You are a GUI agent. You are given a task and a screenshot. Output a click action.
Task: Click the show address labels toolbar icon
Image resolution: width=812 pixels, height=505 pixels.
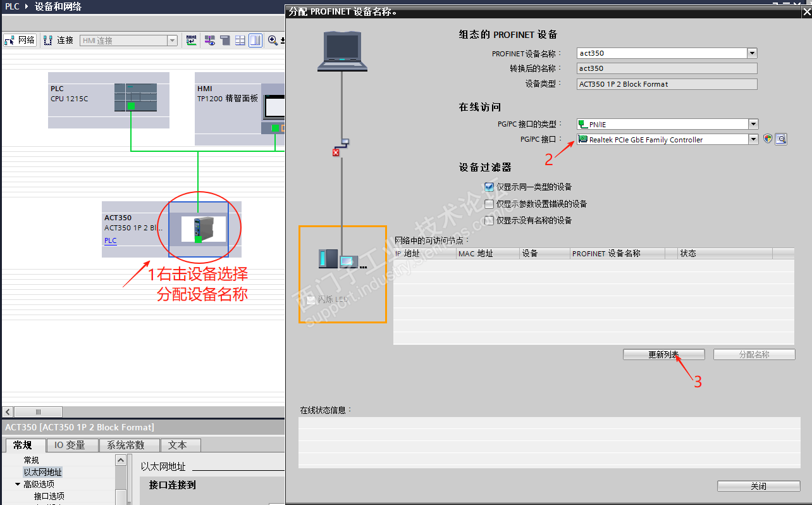tap(209, 41)
